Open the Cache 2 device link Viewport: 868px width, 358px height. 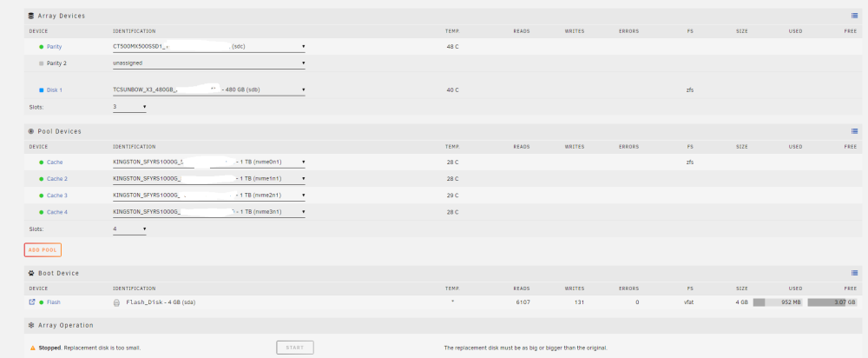57,179
